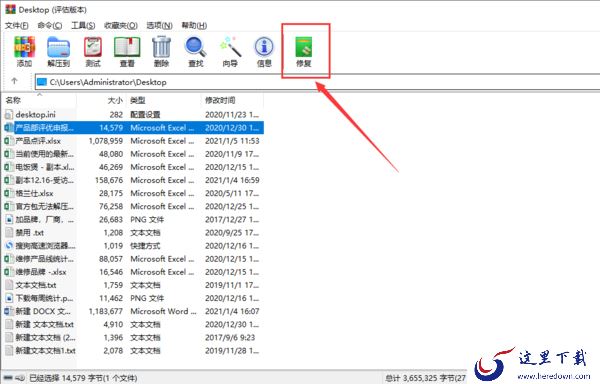Open the 收藏夹(O) favorites menu

[121, 26]
